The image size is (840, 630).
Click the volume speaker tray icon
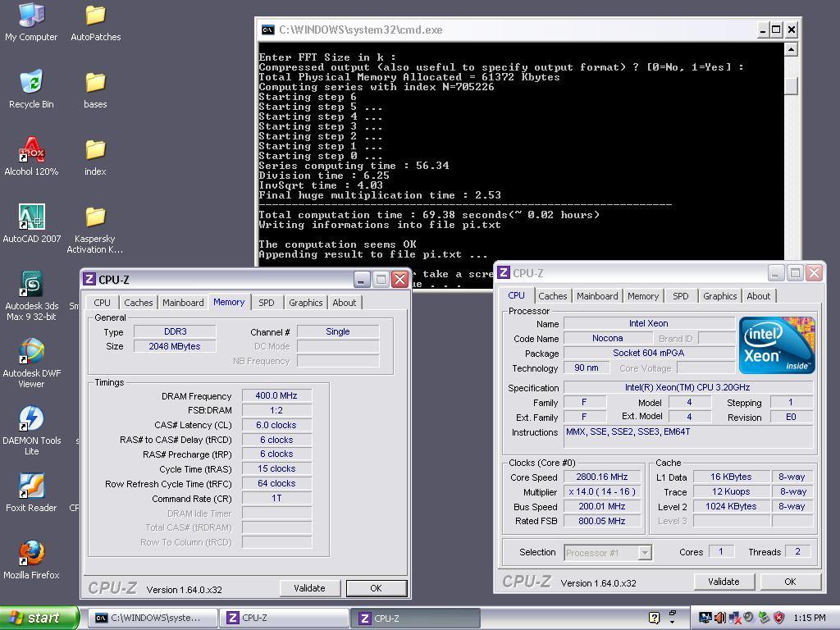[x=720, y=618]
